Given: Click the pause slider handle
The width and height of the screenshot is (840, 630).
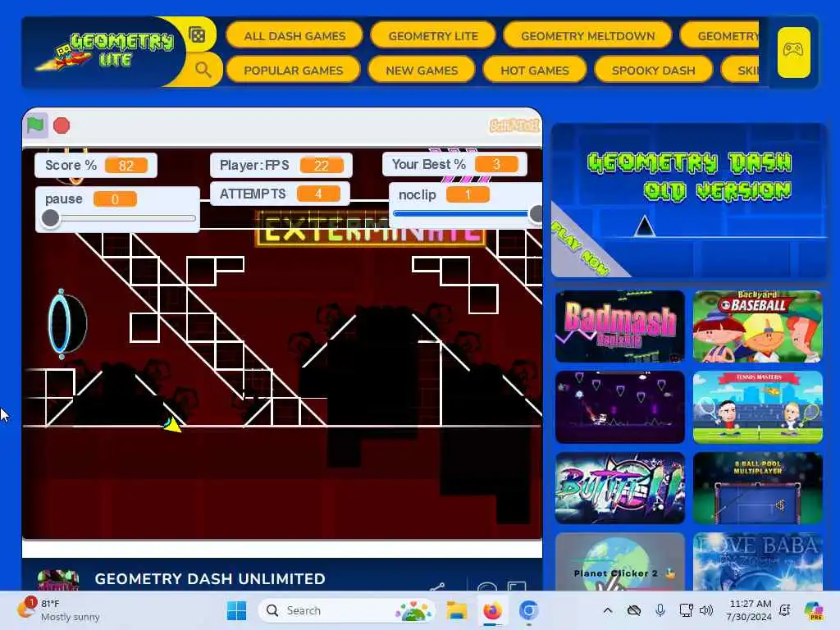Looking at the screenshot, I should (x=50, y=218).
